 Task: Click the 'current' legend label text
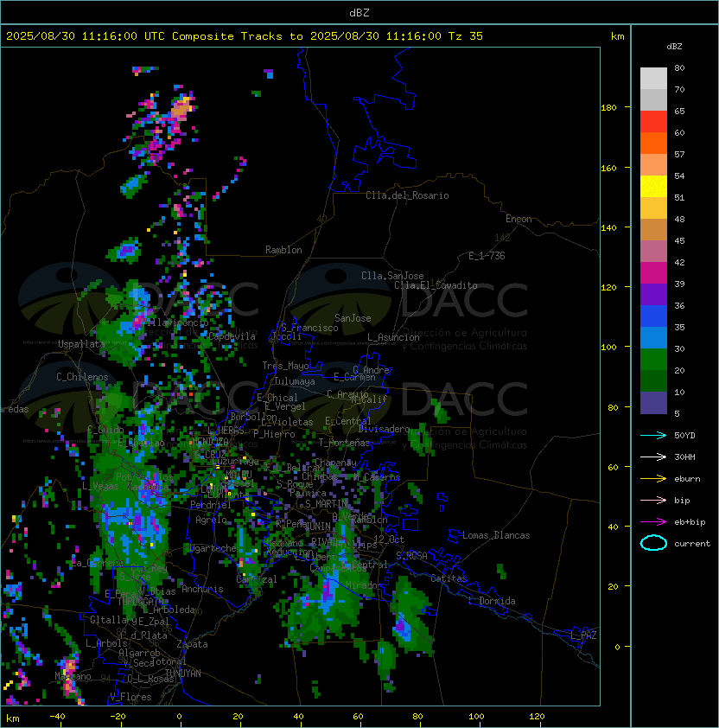click(x=692, y=544)
